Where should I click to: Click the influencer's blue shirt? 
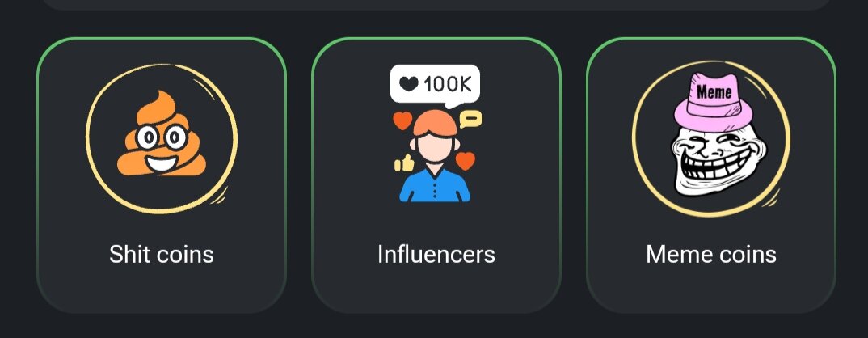[x=435, y=186]
